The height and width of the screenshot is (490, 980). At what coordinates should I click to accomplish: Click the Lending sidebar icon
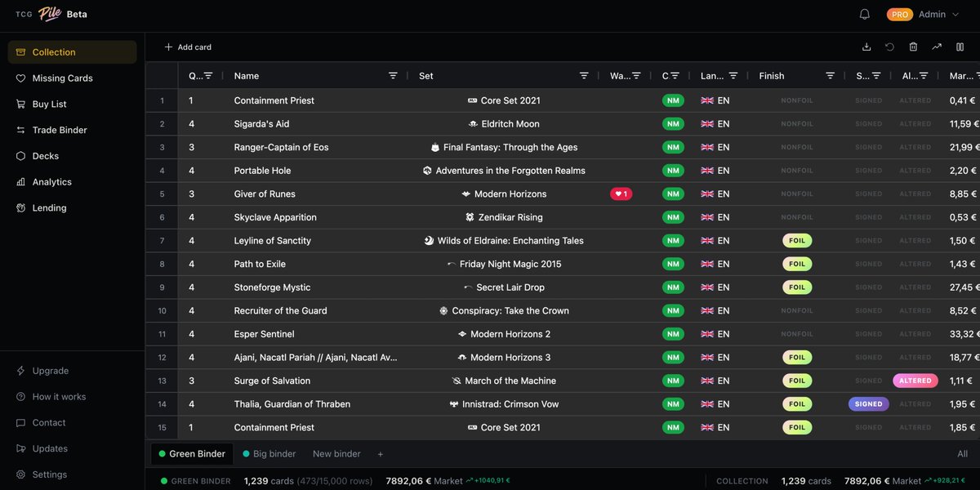[20, 208]
